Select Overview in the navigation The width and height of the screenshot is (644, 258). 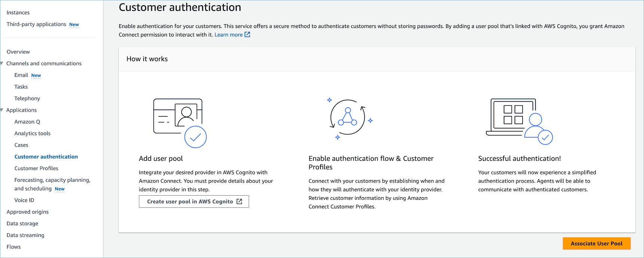coord(18,52)
